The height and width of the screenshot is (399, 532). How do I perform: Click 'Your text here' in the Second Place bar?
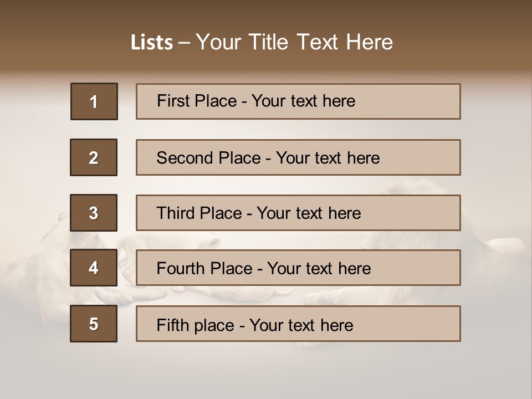click(x=328, y=158)
